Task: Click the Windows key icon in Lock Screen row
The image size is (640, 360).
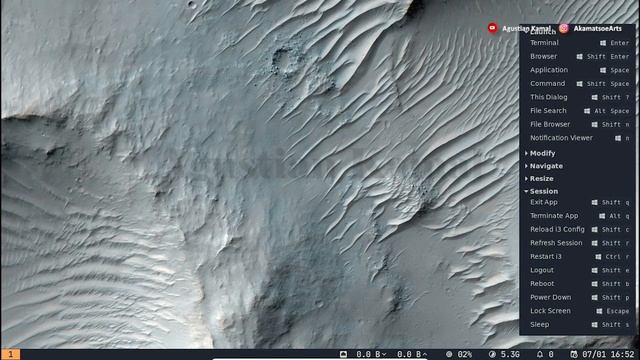Action: [599, 311]
